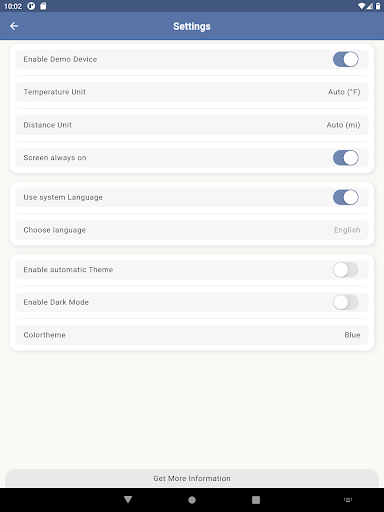Image resolution: width=384 pixels, height=512 pixels.
Task: Tap the Android home circle button
Action: [192, 500]
